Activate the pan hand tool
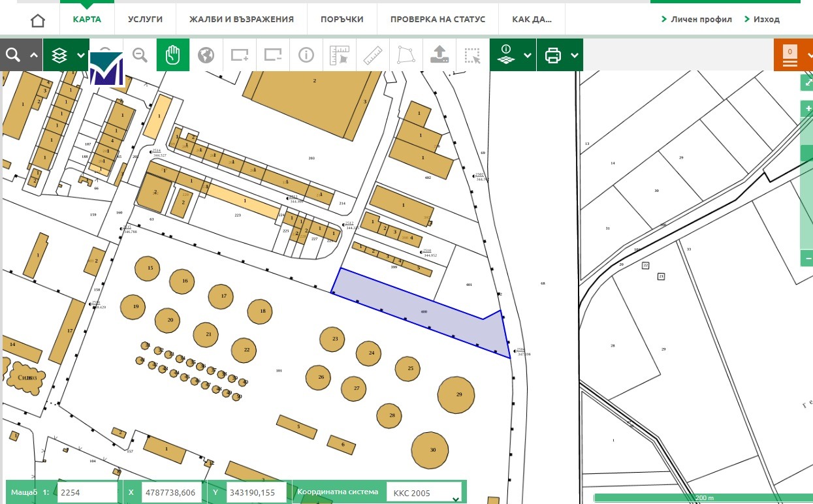This screenshot has height=504, width=813. 173,55
